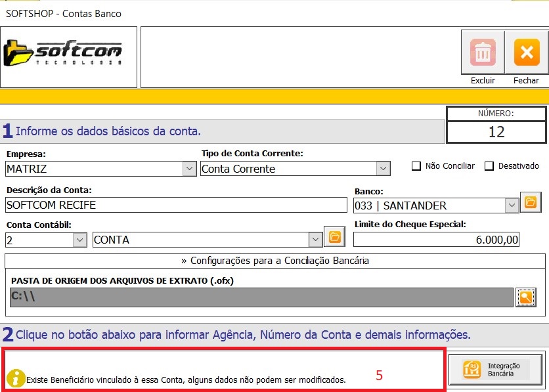The width and height of the screenshot is (549, 392).
Task: Click the Integração Bancária icon
Action: click(471, 370)
